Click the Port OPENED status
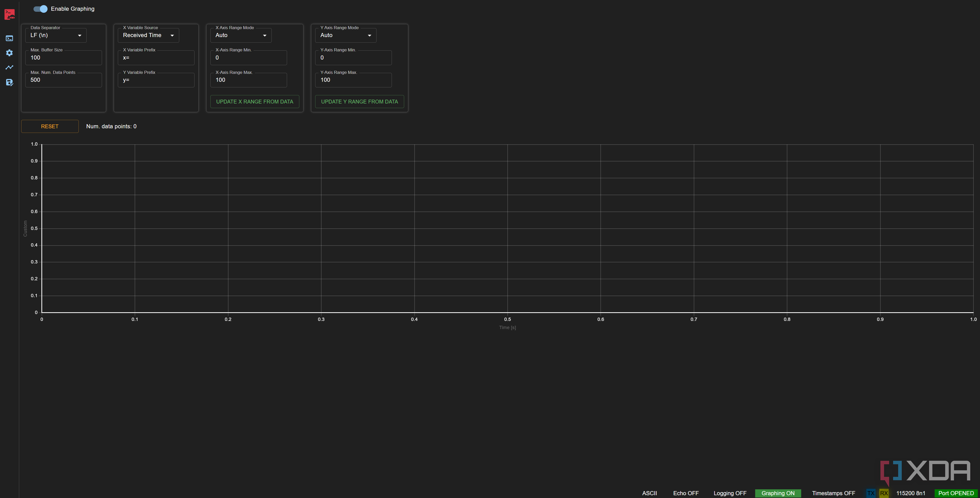 (956, 493)
